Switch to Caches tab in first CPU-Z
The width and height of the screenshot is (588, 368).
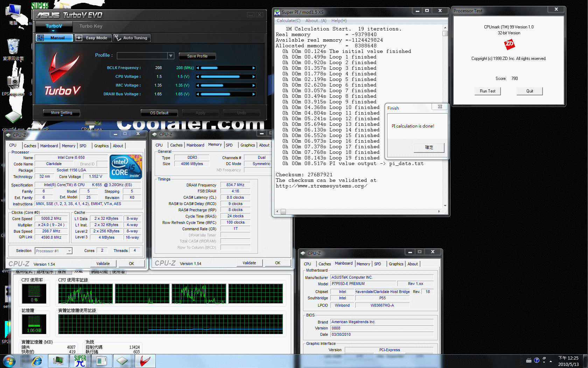[30, 146]
